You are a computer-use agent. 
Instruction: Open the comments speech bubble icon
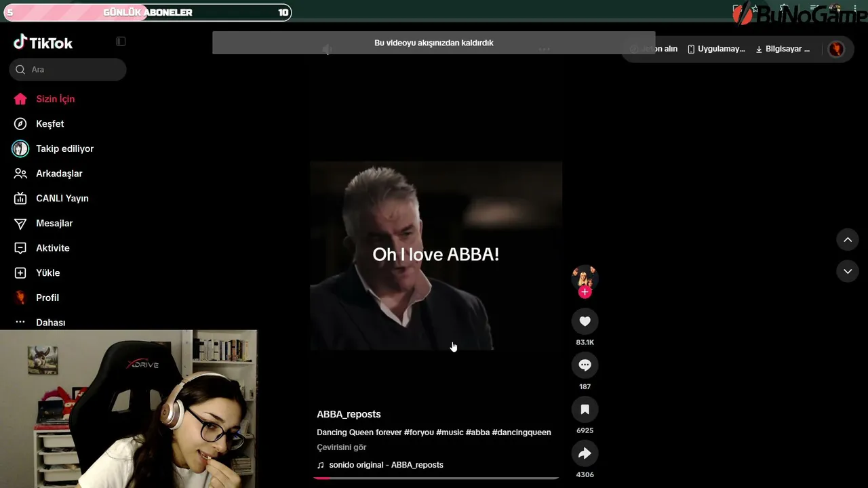pos(585,365)
